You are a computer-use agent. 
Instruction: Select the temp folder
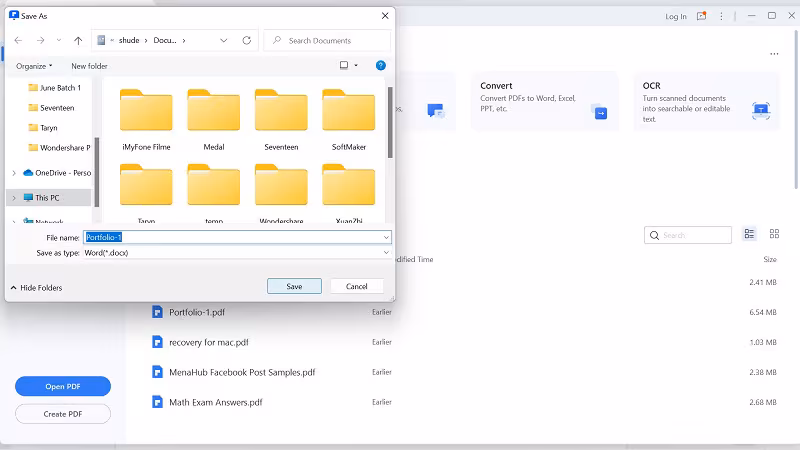coord(214,193)
